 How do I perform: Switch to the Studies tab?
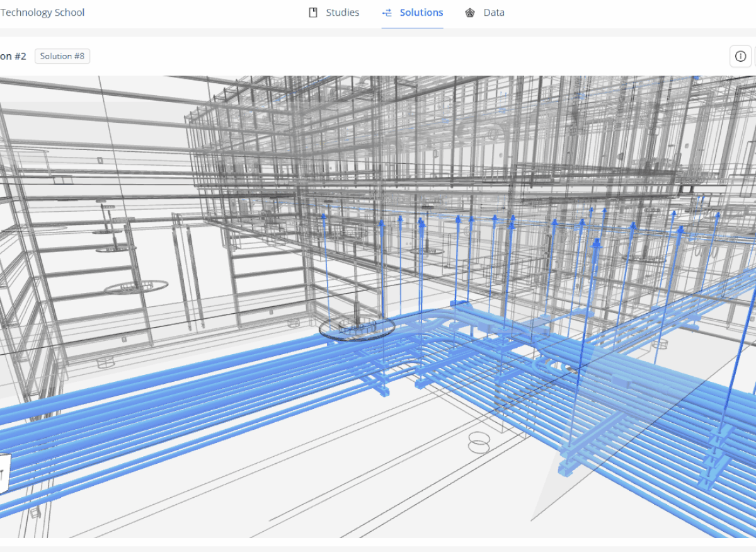pyautogui.click(x=342, y=13)
